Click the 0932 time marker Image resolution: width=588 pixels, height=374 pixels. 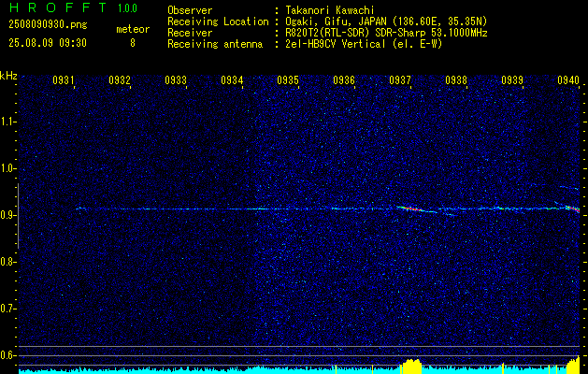[x=120, y=79]
